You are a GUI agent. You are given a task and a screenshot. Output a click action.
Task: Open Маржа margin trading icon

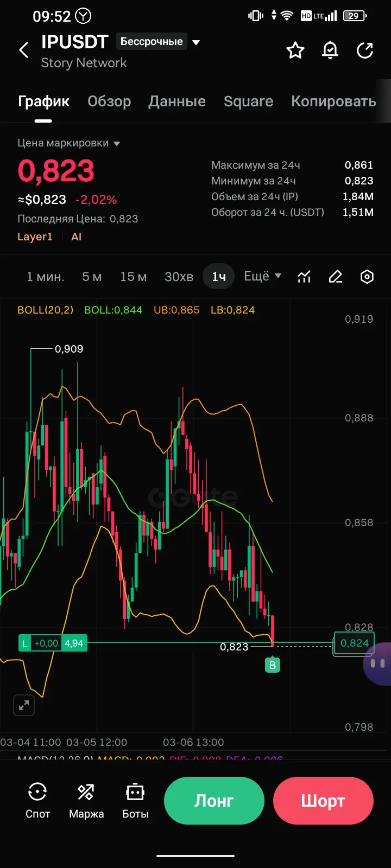point(86,800)
